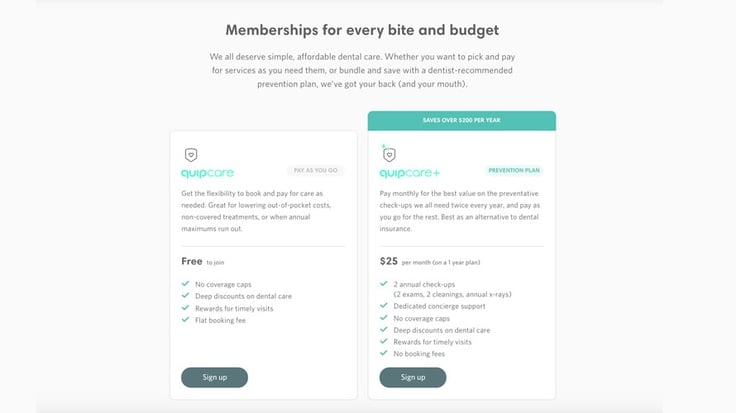
Task: Click the Prevention Plan badge
Action: (x=514, y=170)
